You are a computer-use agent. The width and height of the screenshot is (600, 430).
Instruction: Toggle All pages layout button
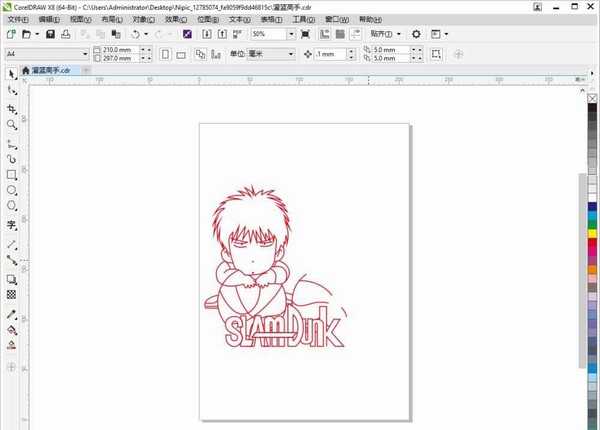[200, 54]
